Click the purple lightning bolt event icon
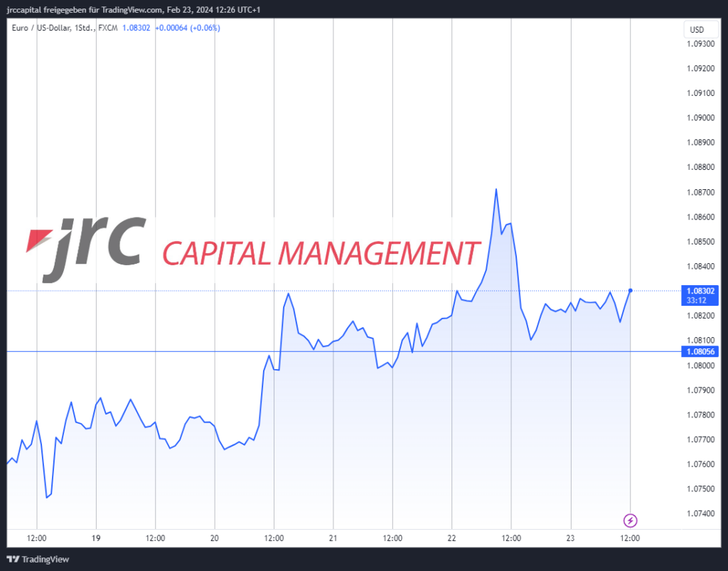 [630, 521]
